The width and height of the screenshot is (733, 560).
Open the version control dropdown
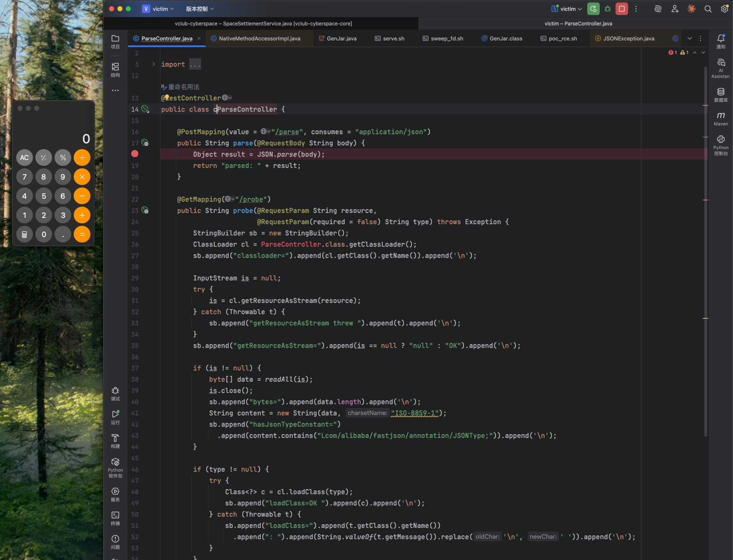coord(200,9)
